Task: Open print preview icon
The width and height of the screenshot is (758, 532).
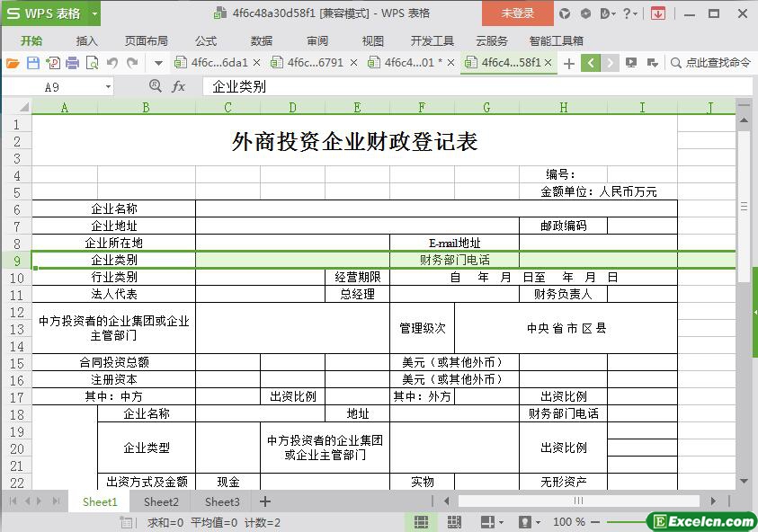Action: (92, 63)
